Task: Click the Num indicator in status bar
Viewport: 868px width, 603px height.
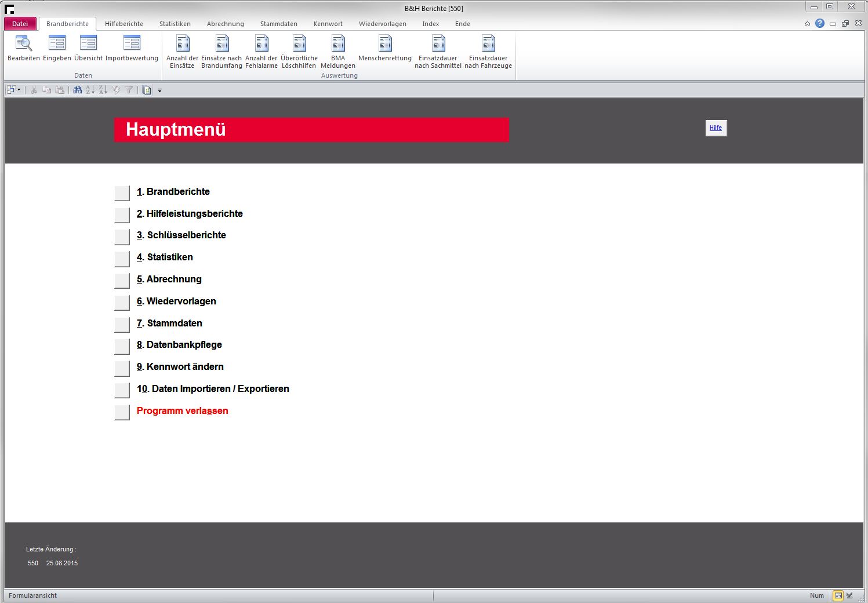Action: point(817,595)
